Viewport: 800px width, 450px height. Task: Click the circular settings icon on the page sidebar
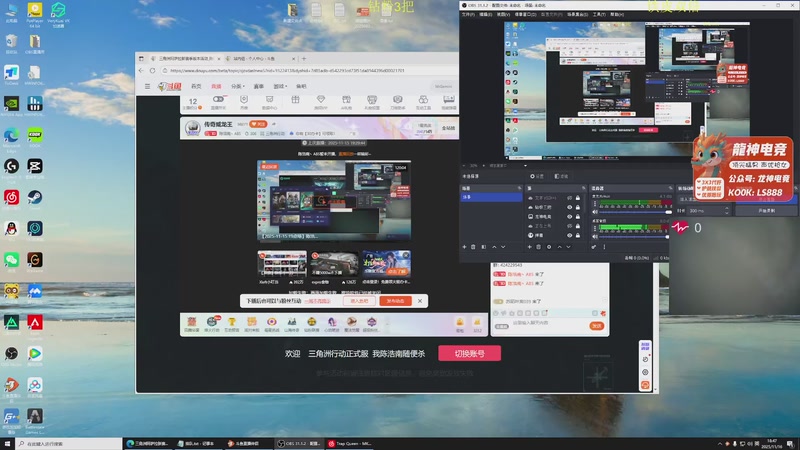(645, 372)
